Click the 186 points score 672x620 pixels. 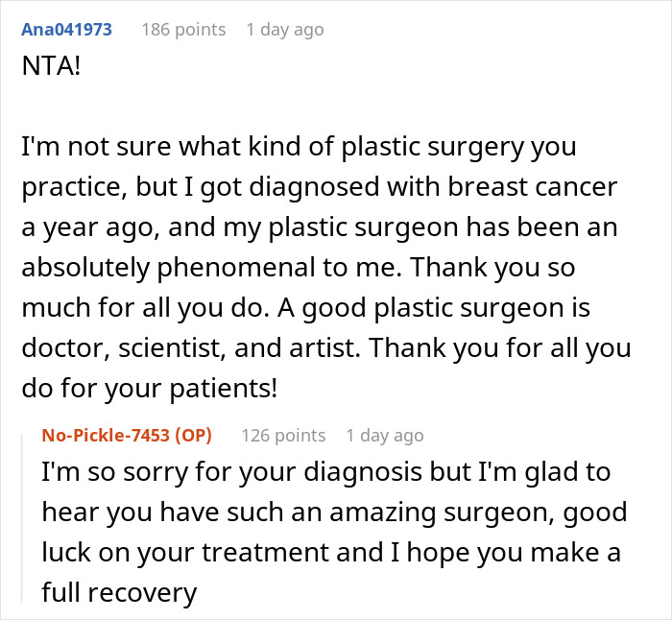[183, 29]
